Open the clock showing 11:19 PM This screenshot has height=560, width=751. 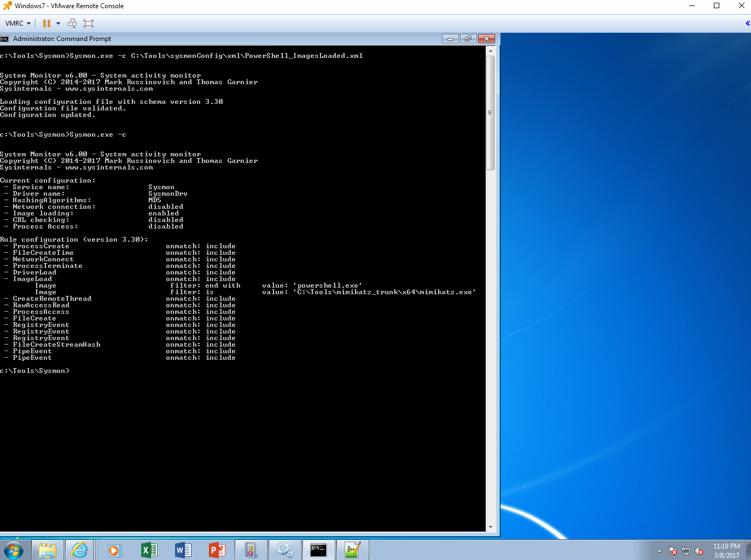click(x=726, y=550)
